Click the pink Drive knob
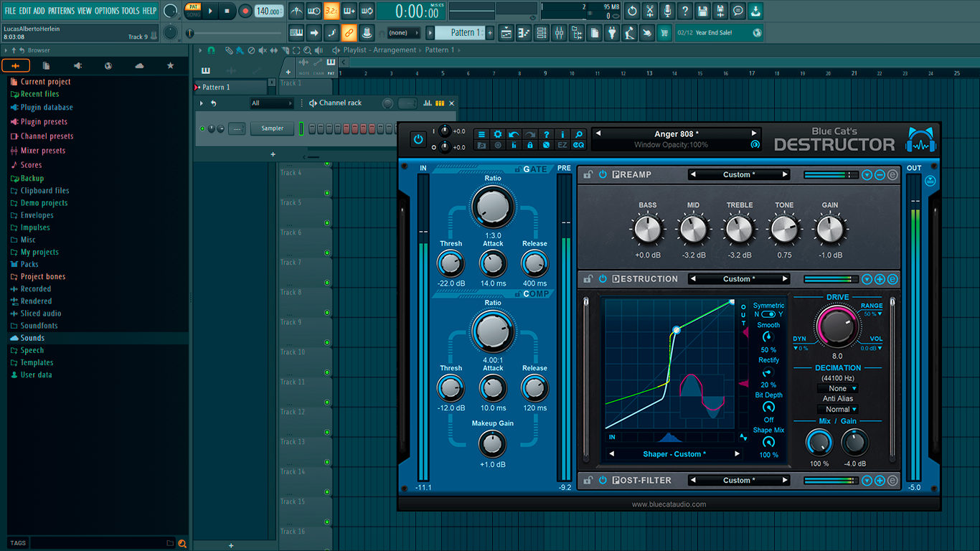 pyautogui.click(x=837, y=326)
